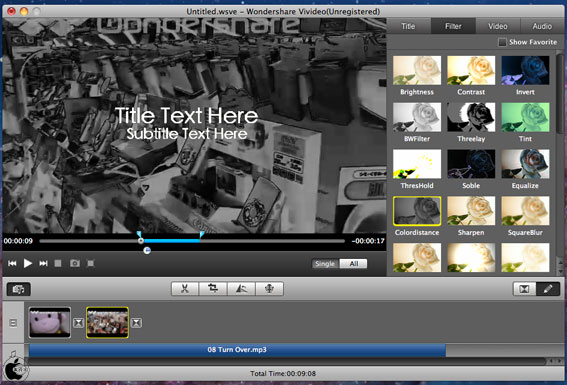Screen dimensions: 567x385
Task: Click the transition icon after the second clip
Action: (136, 323)
